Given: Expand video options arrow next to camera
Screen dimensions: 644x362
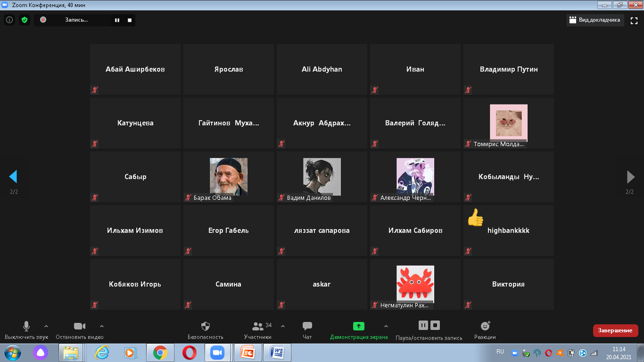Looking at the screenshot, I should [102, 326].
